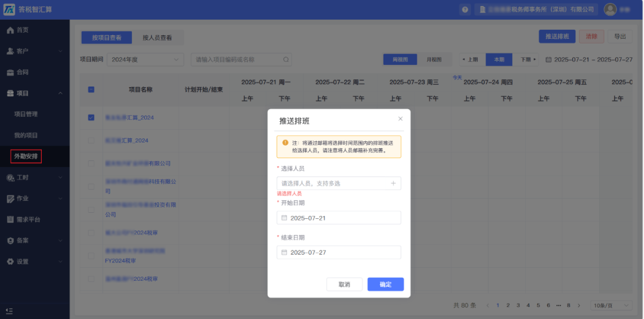Go to 上期 period

(472, 60)
